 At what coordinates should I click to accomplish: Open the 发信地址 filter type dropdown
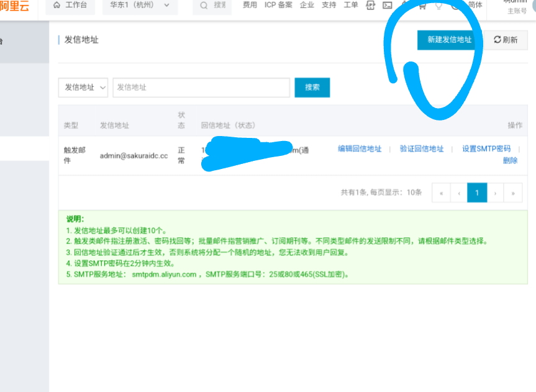point(83,88)
